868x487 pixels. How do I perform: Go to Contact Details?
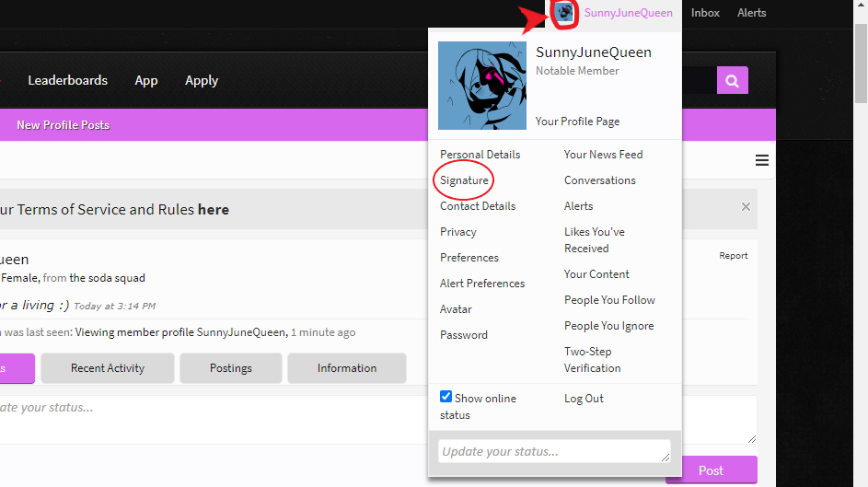coord(478,206)
